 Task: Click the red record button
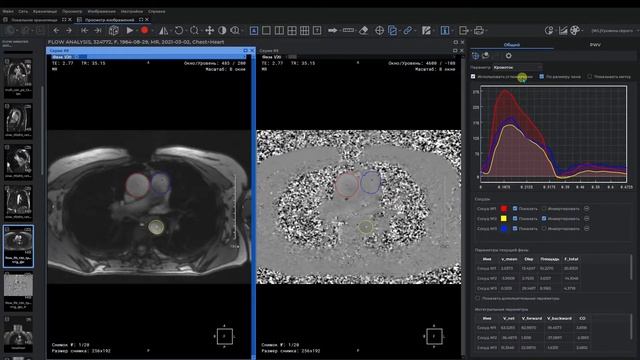click(x=144, y=31)
